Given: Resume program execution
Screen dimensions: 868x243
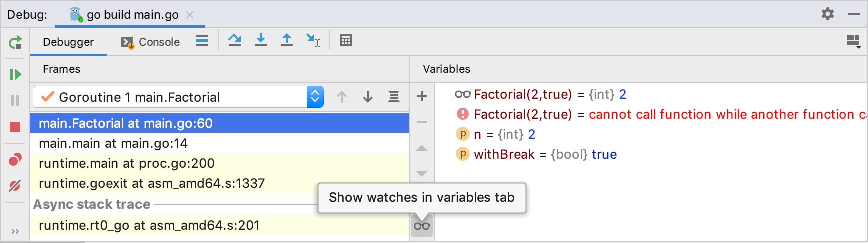Looking at the screenshot, I should (15, 74).
